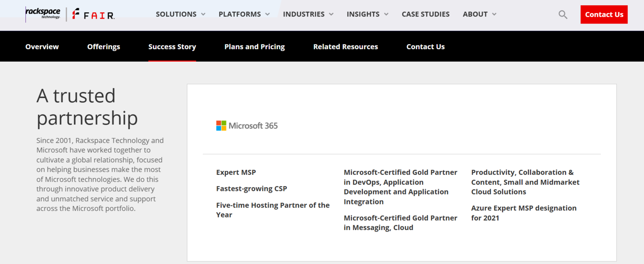Click the Microsoft 365 logo

click(x=247, y=126)
